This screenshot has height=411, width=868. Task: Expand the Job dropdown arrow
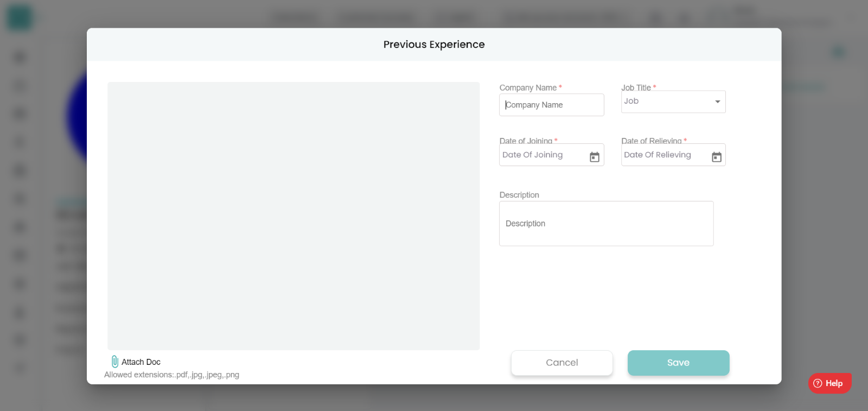tap(718, 102)
